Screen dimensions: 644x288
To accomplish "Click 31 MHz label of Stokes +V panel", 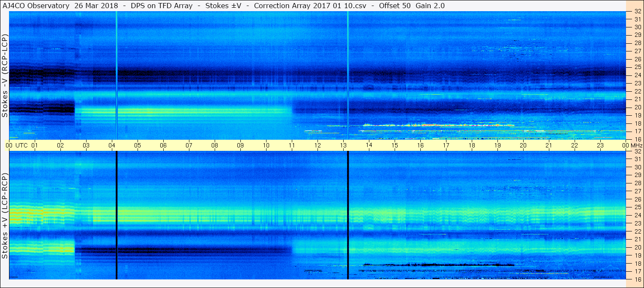I will (637, 159).
